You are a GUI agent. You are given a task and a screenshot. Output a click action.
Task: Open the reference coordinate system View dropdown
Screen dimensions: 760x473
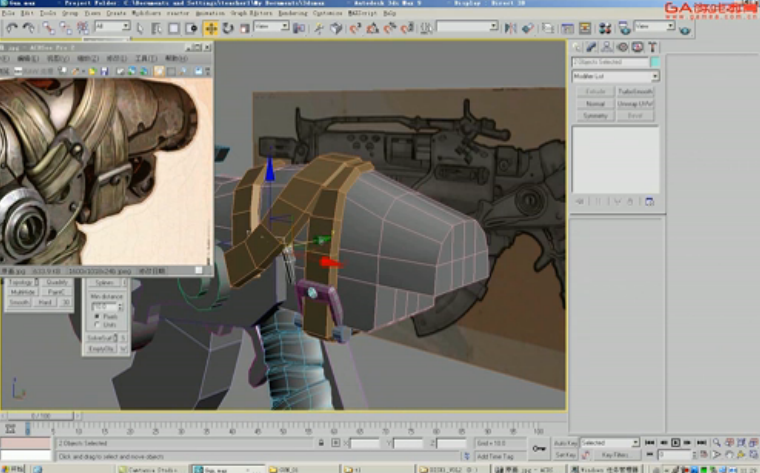click(x=271, y=26)
